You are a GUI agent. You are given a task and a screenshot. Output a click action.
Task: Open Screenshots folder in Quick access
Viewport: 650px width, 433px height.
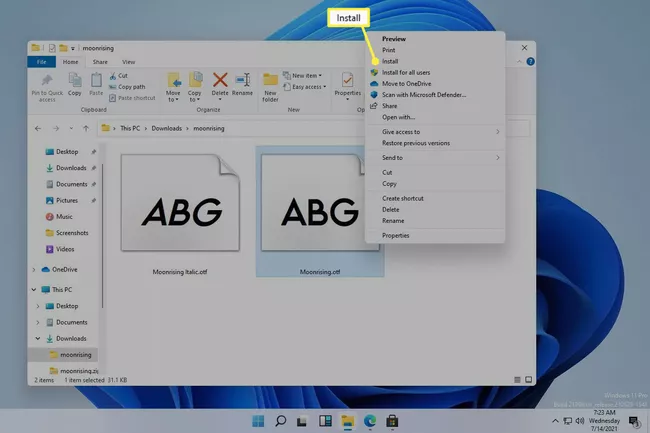point(71,232)
